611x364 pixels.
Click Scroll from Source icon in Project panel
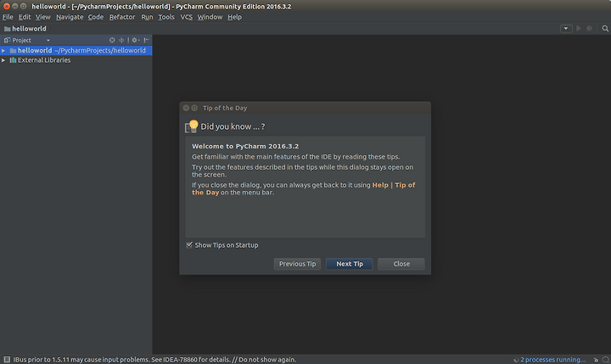(112, 40)
